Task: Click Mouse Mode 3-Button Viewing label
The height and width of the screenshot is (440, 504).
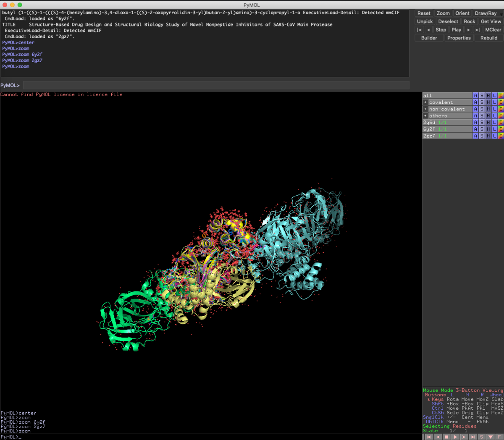Action: point(463,390)
